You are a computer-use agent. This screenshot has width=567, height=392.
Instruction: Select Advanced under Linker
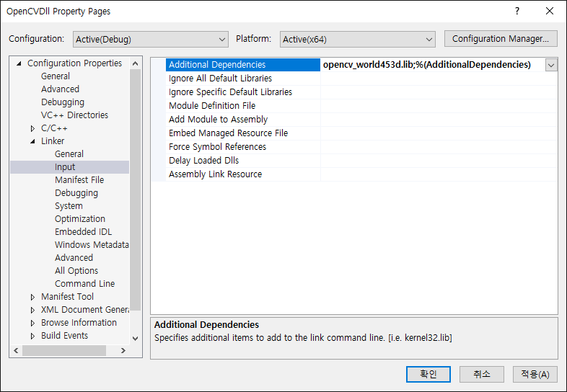(x=74, y=258)
